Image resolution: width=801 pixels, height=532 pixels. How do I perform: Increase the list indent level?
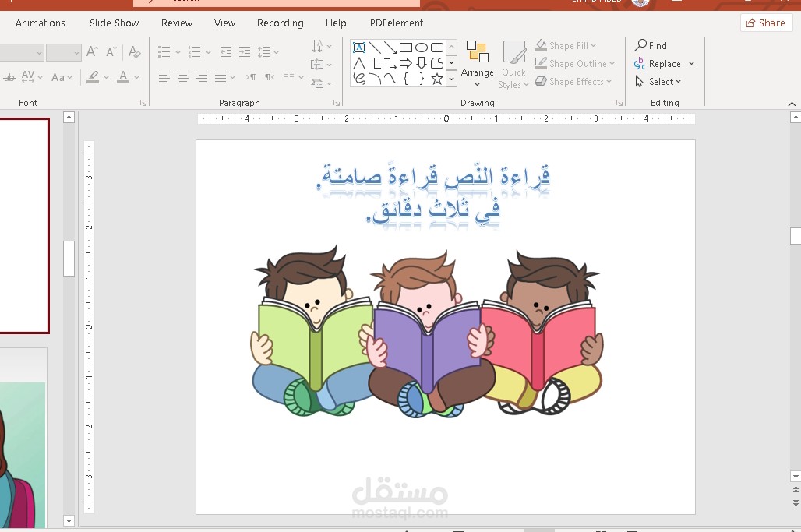click(245, 51)
